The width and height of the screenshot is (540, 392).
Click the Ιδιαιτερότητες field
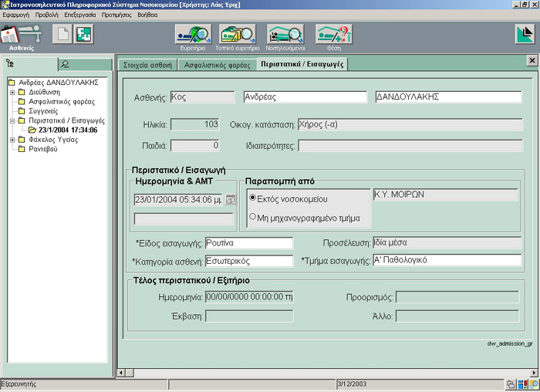410,146
